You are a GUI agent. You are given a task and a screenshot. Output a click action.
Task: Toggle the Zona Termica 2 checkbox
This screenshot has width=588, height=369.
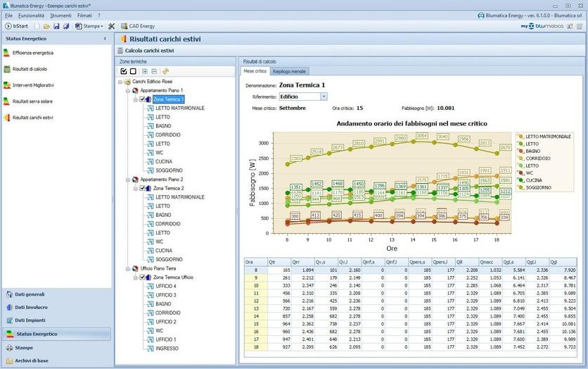(143, 188)
